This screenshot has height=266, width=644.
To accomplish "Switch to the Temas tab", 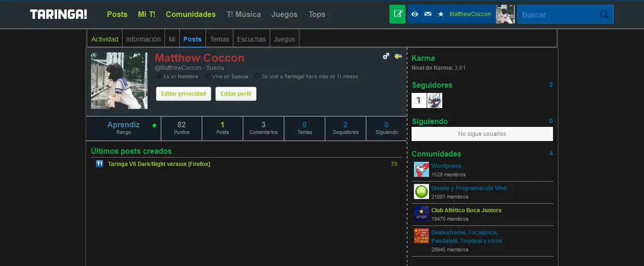I will point(219,39).
